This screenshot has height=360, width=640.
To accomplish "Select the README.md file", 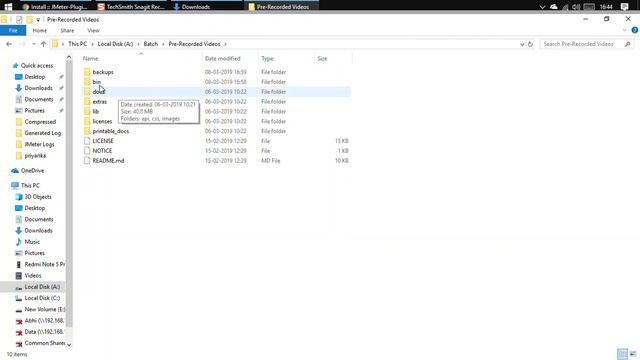I will point(108,160).
